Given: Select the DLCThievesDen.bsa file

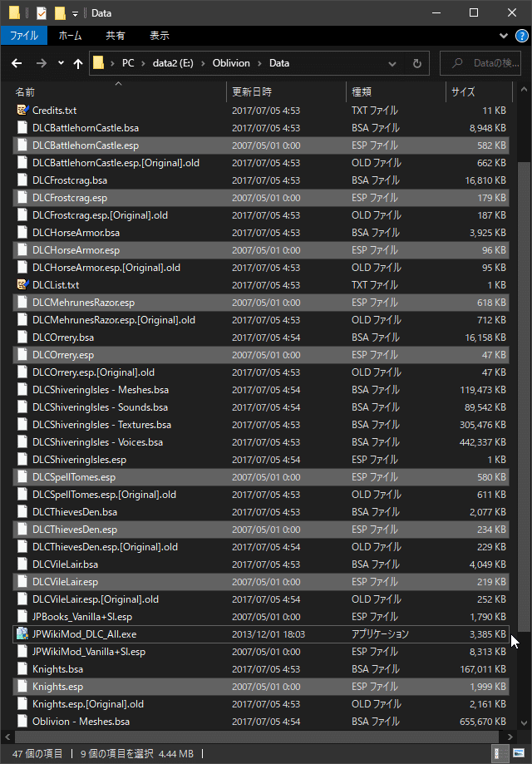Looking at the screenshot, I should coord(261,512).
